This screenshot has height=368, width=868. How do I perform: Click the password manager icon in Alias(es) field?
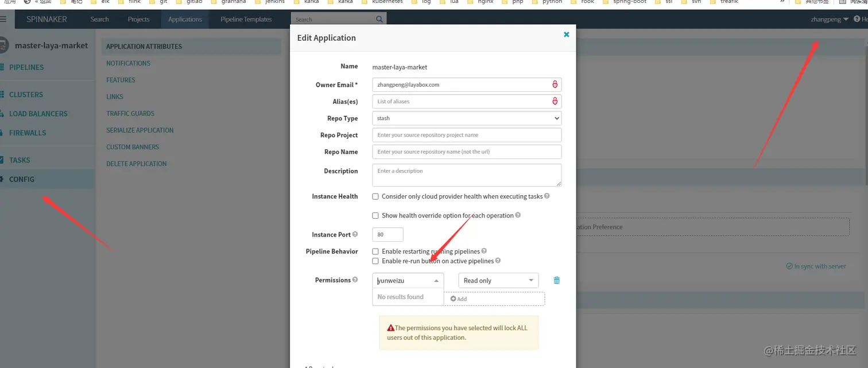(x=555, y=101)
